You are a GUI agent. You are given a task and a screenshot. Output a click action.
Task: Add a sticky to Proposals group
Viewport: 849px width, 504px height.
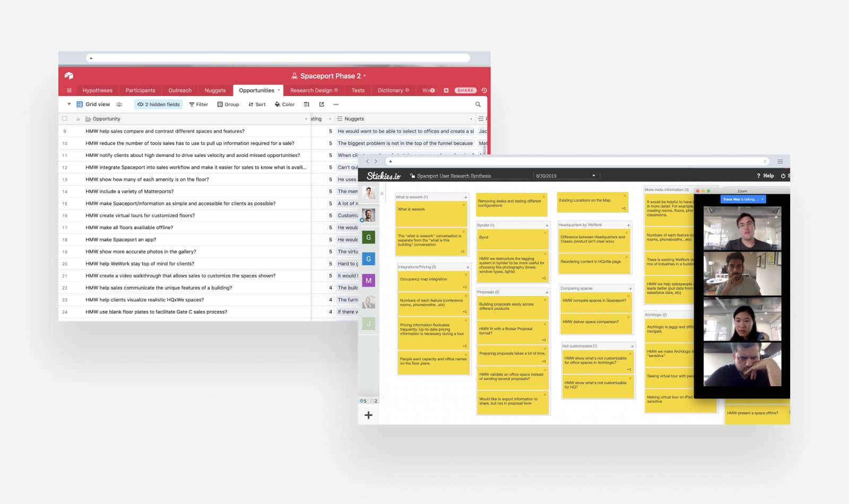pos(547,292)
